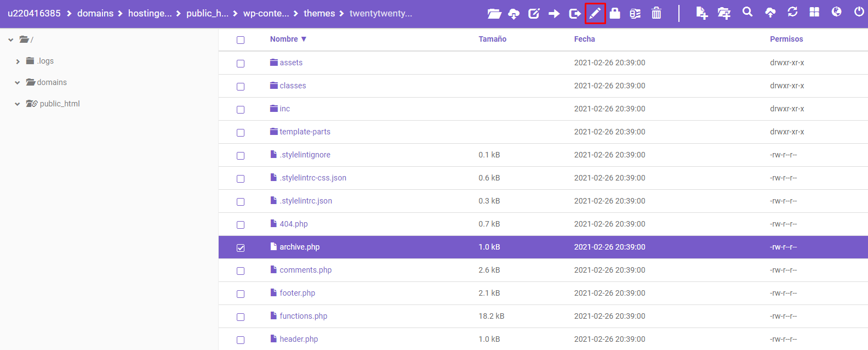The height and width of the screenshot is (350, 868).
Task: Collapse the public_html tree node
Action: 18,104
